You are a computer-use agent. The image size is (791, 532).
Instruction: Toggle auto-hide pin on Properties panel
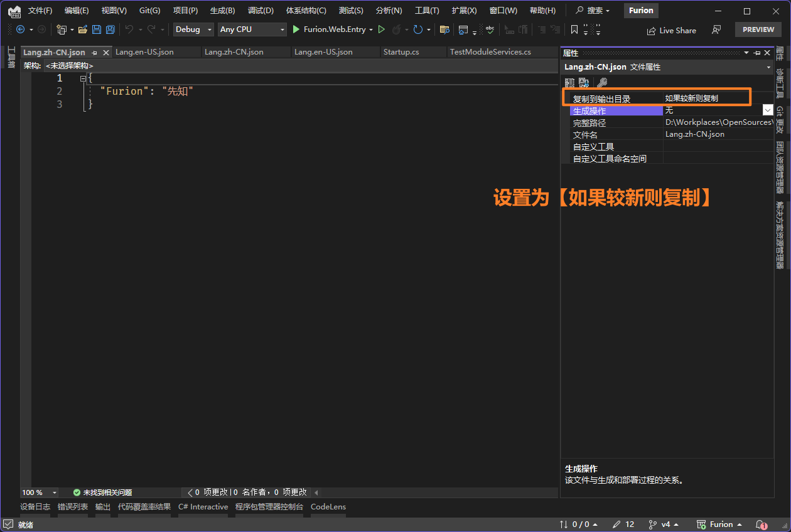pos(757,53)
